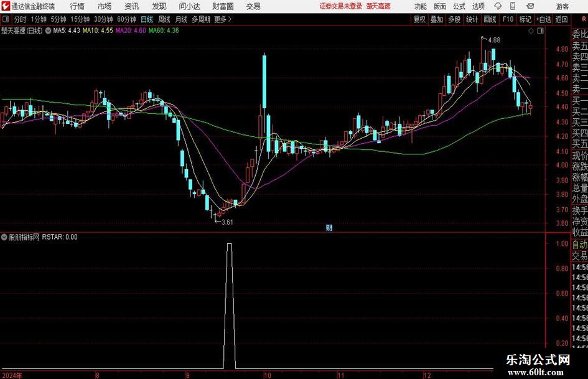Select the 月线 monthly chart tab
The width and height of the screenshot is (588, 379).
(181, 19)
